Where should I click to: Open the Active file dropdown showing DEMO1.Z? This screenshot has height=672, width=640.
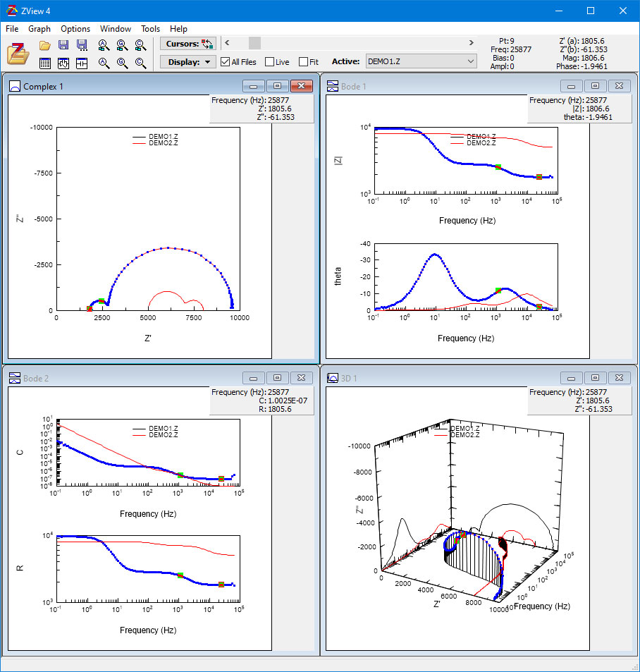(421, 61)
